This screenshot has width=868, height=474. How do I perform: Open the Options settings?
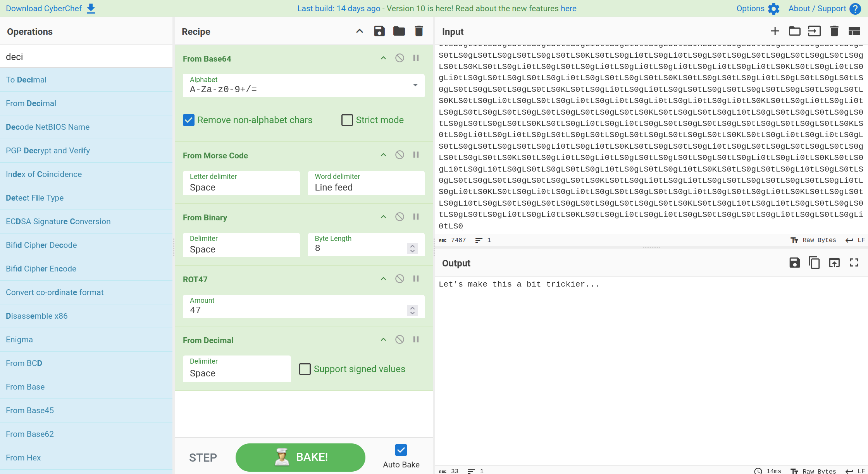point(758,9)
